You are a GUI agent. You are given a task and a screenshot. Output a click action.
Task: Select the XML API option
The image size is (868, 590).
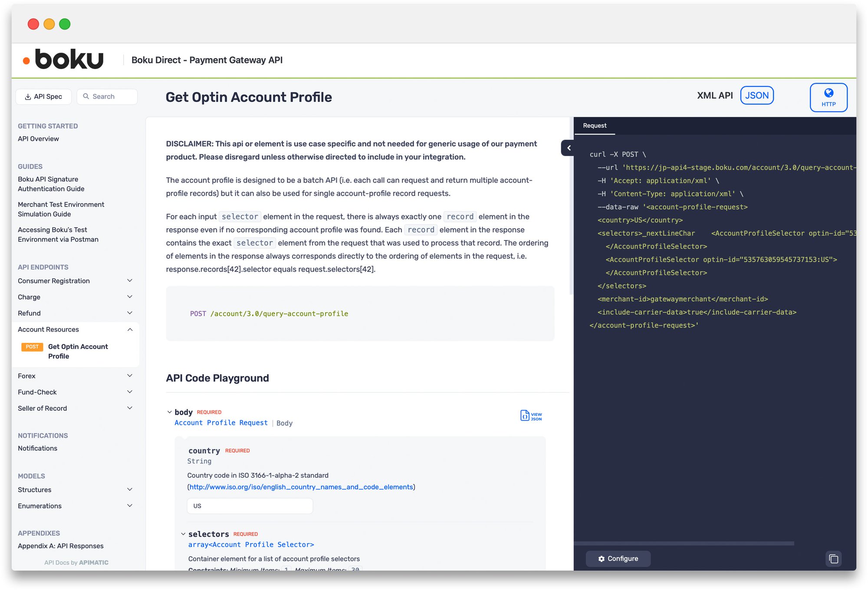[x=714, y=96]
